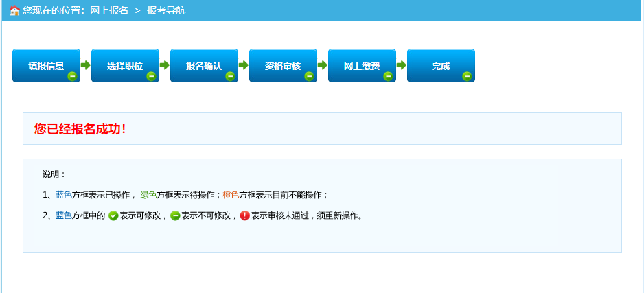Click the 网上报名 breadcrumb link

(109, 11)
